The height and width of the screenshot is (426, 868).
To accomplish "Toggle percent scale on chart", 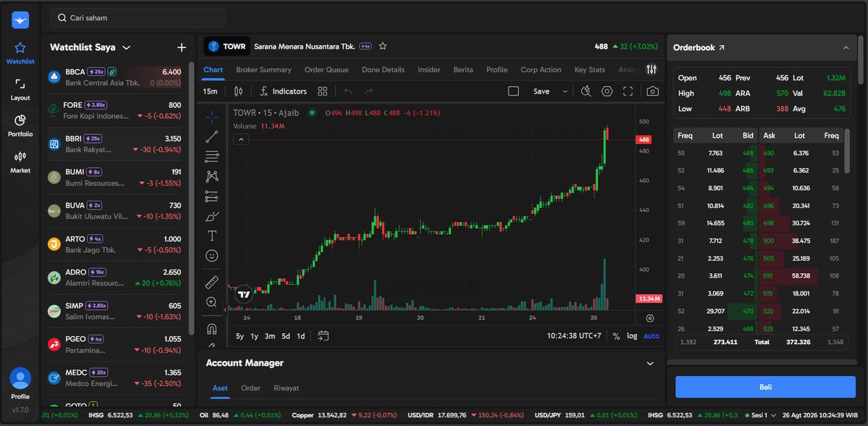I will coord(616,335).
